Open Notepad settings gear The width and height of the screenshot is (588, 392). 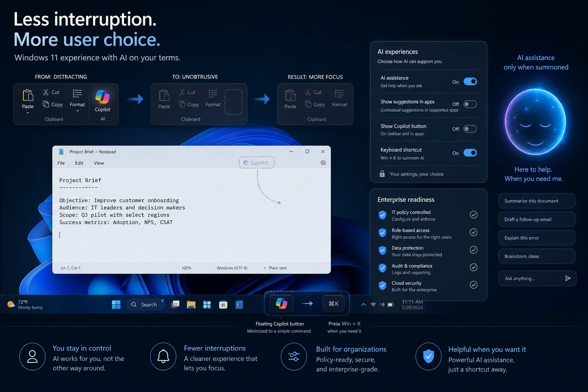click(323, 163)
